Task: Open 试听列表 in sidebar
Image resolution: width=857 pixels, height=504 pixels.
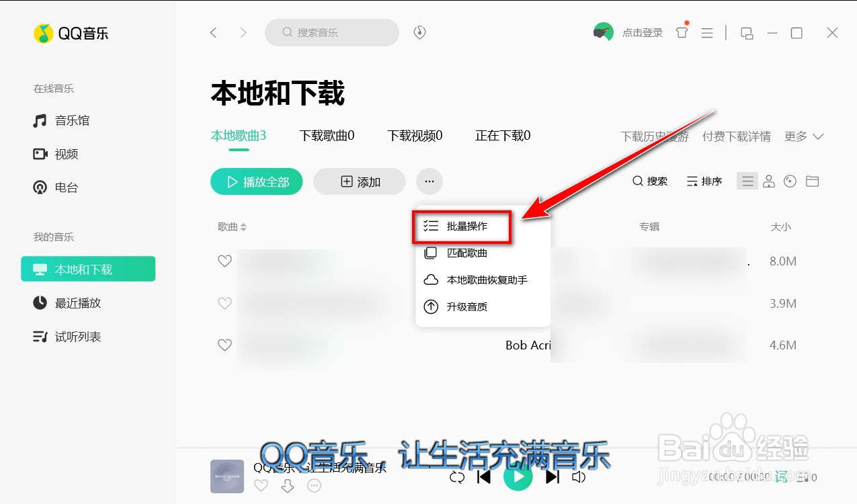Action: click(x=67, y=337)
